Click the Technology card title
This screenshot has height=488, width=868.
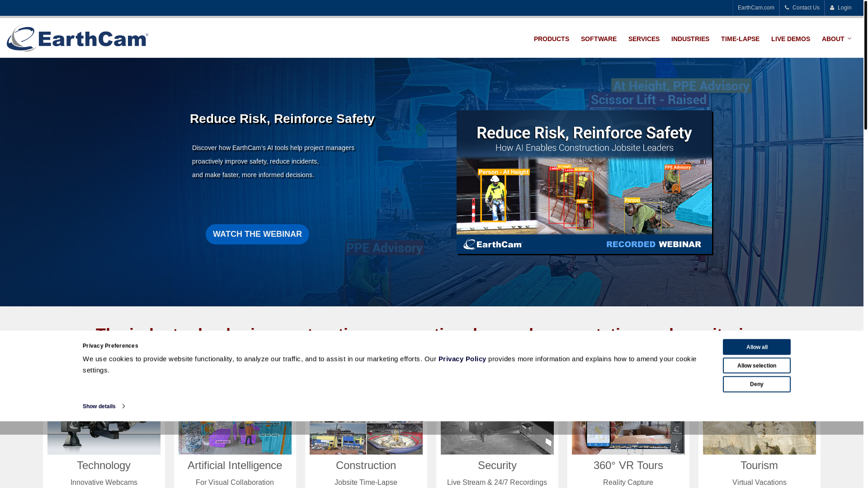(x=104, y=465)
